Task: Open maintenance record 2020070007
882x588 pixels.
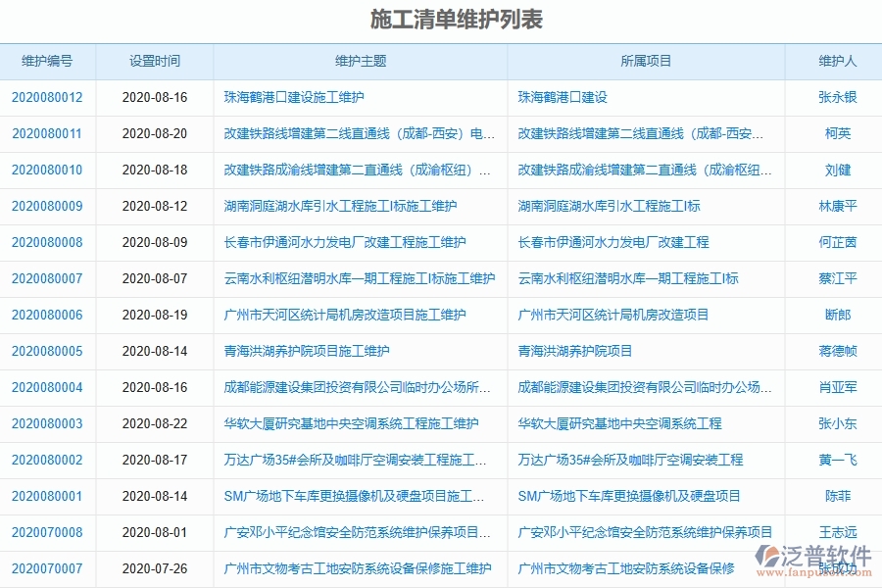Action: click(45, 568)
